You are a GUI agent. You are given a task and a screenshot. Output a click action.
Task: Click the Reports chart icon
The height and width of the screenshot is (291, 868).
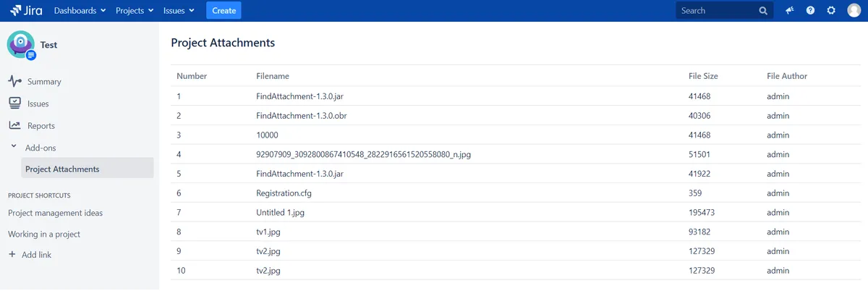[x=14, y=125]
